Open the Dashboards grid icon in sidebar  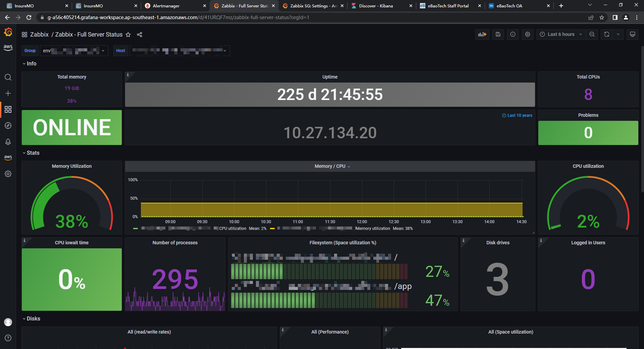(8, 109)
